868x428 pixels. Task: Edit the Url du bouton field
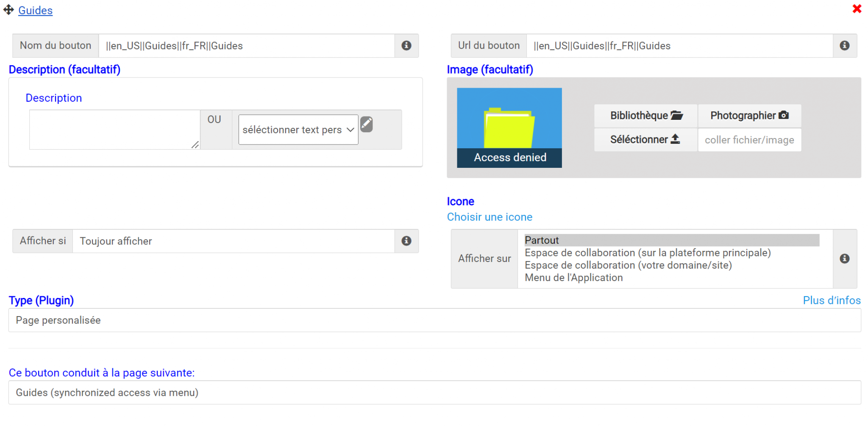(679, 45)
